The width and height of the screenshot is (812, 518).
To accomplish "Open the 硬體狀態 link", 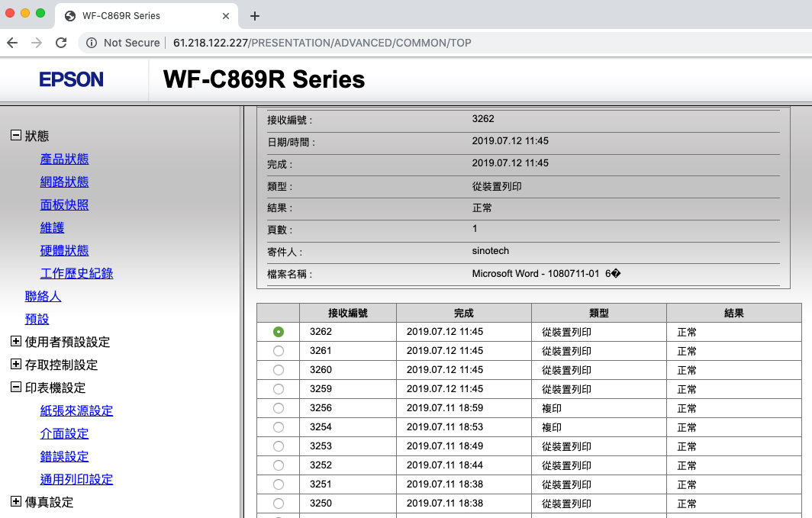I will (x=64, y=250).
